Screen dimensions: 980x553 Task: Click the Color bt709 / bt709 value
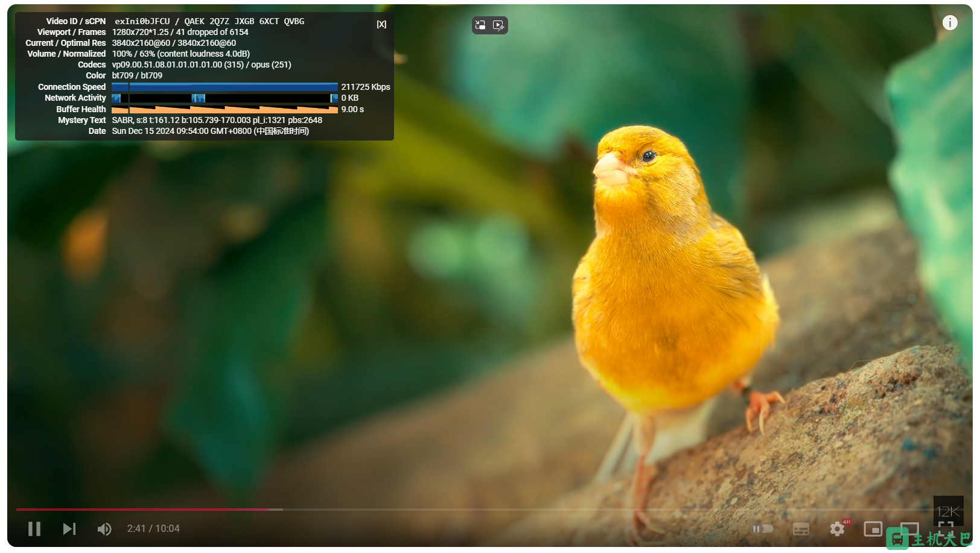(137, 75)
